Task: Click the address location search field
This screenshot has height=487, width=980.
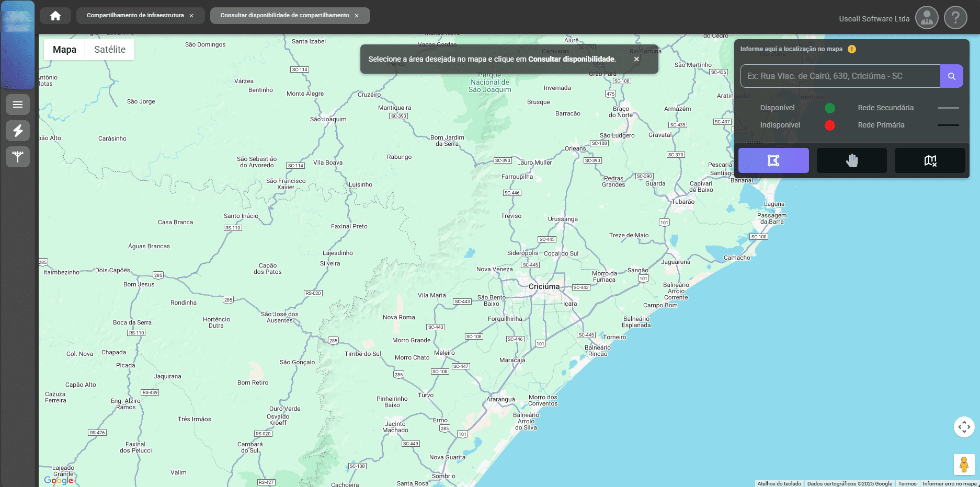Action: click(840, 76)
